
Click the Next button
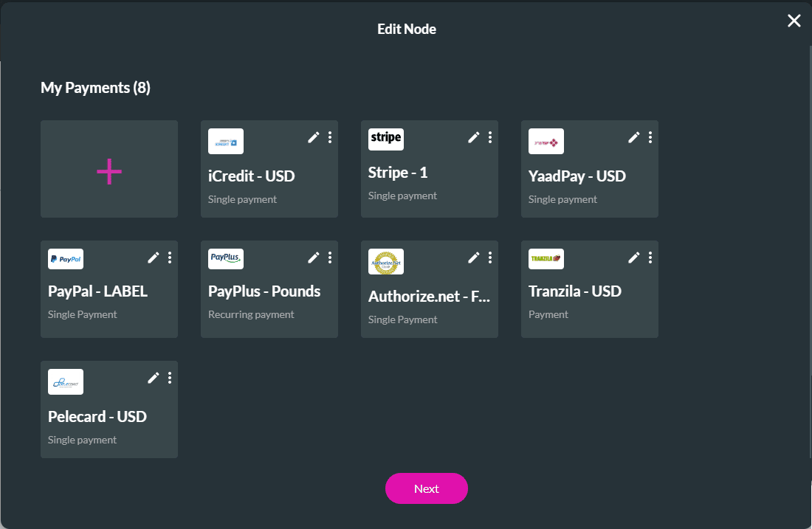[x=426, y=488]
